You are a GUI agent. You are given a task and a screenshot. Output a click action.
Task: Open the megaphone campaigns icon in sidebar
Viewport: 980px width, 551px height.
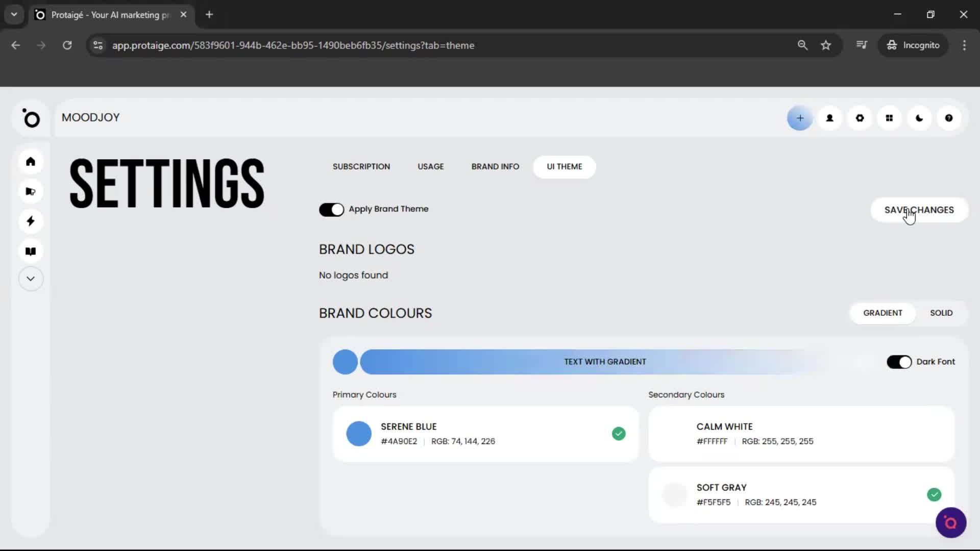(31, 191)
